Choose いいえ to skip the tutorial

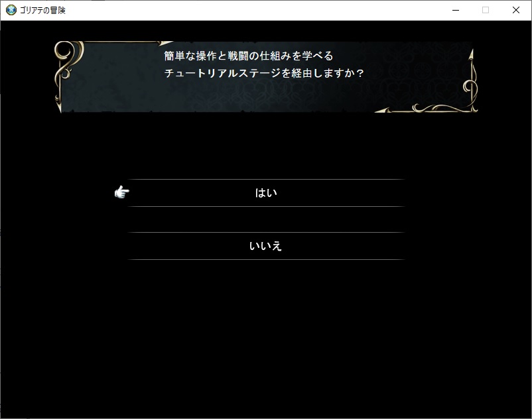pos(266,246)
